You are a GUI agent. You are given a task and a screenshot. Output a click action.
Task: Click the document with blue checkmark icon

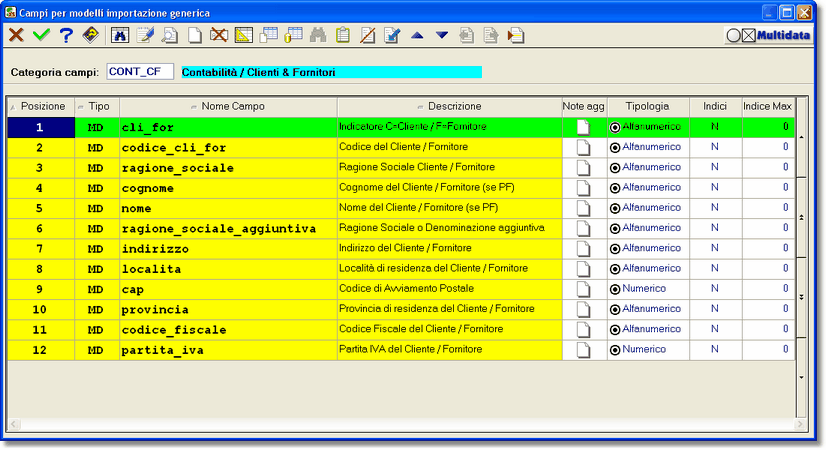tap(392, 35)
